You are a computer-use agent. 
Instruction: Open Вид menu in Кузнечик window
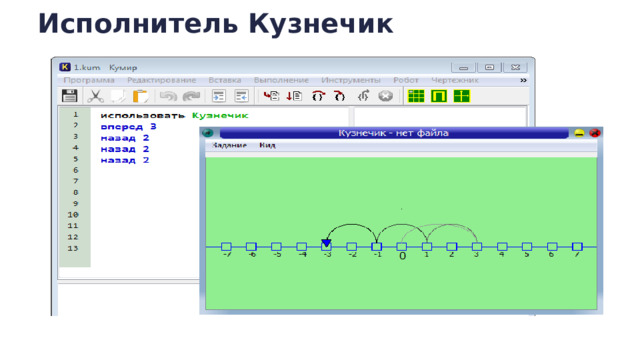267,145
